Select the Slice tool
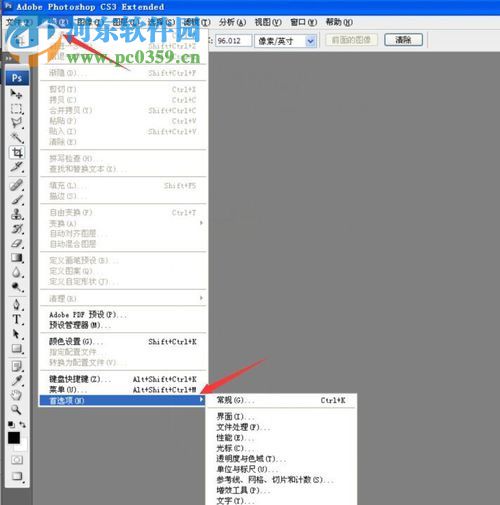Image resolution: width=500 pixels, height=505 pixels. click(17, 167)
